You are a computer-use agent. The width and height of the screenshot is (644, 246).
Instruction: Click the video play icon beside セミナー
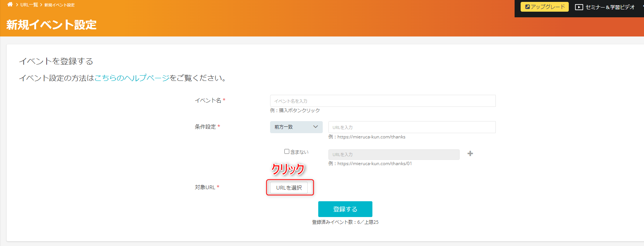click(579, 7)
